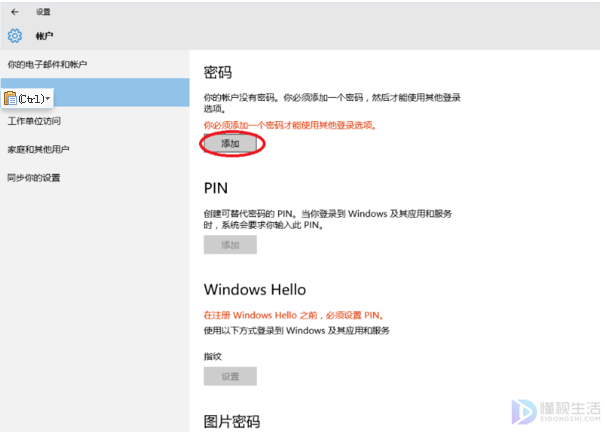The width and height of the screenshot is (605, 432).
Task: Open the paste options (Ctrl) dropdown arrow
Action: [x=48, y=99]
